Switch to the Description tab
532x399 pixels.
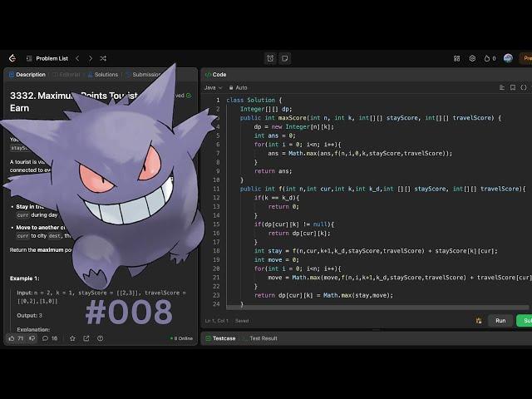(27, 75)
